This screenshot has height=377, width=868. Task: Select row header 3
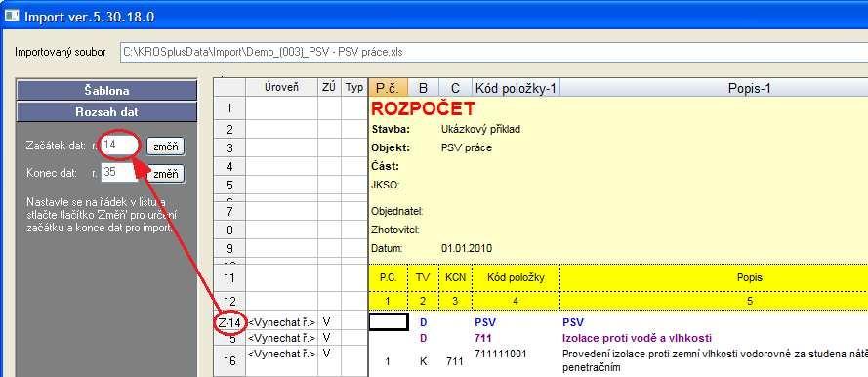tap(229, 147)
